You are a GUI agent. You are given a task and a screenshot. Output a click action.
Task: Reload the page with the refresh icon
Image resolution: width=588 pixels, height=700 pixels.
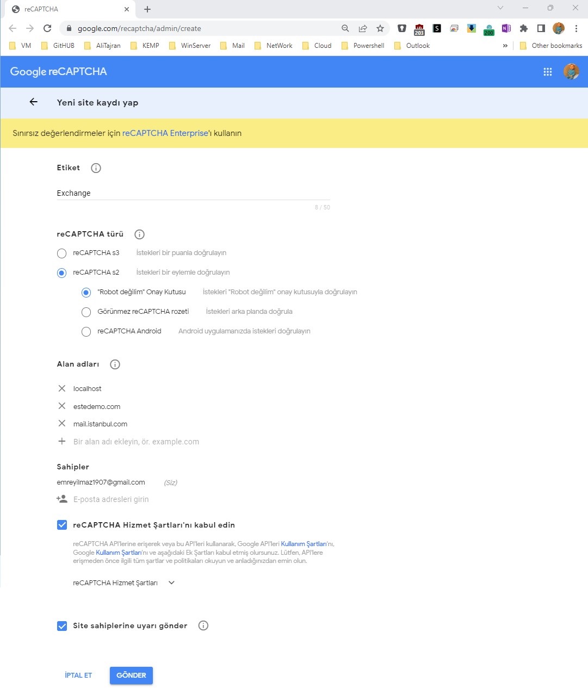click(x=47, y=28)
